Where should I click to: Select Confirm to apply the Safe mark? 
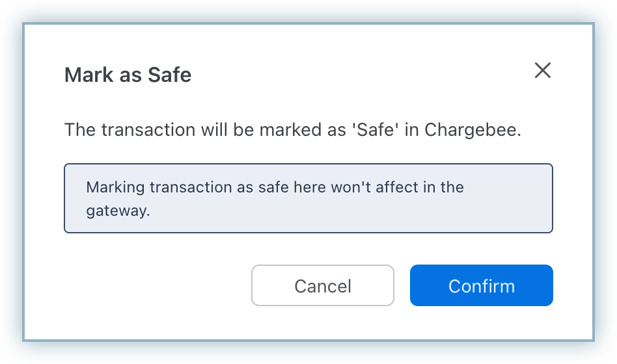pos(481,285)
